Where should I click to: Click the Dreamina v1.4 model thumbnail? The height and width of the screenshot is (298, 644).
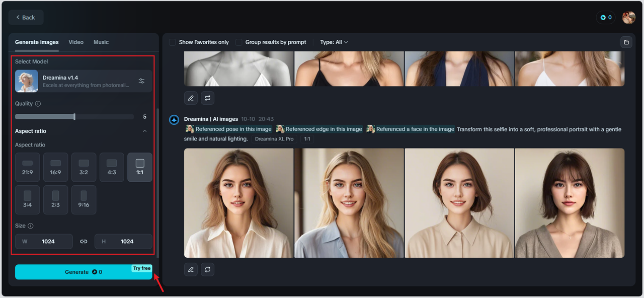[x=27, y=81]
